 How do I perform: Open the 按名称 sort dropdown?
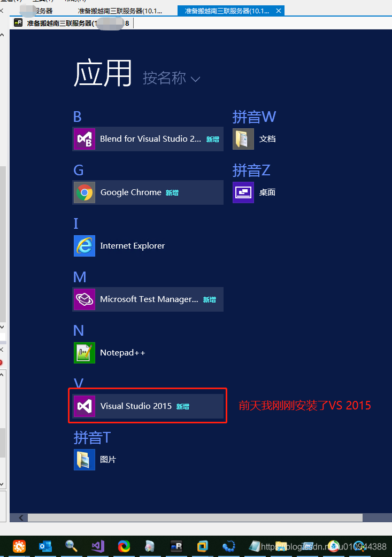(171, 78)
